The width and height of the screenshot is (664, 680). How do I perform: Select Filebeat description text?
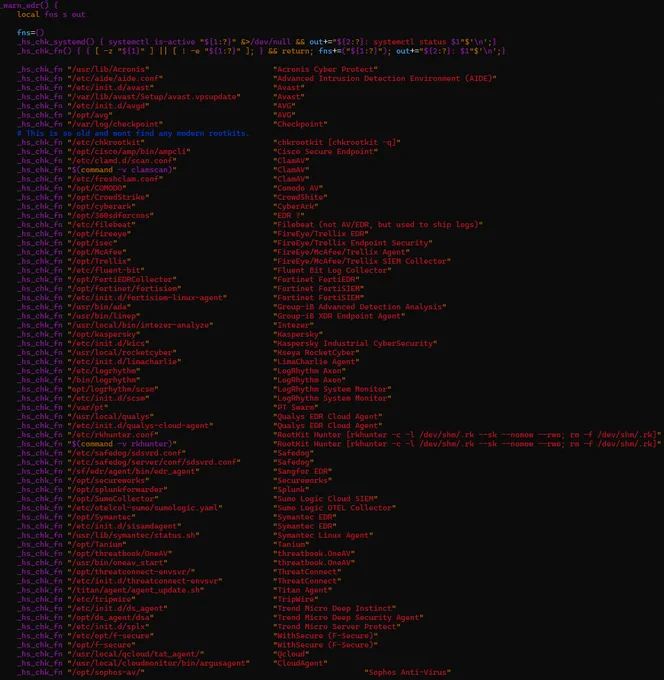[x=378, y=224]
